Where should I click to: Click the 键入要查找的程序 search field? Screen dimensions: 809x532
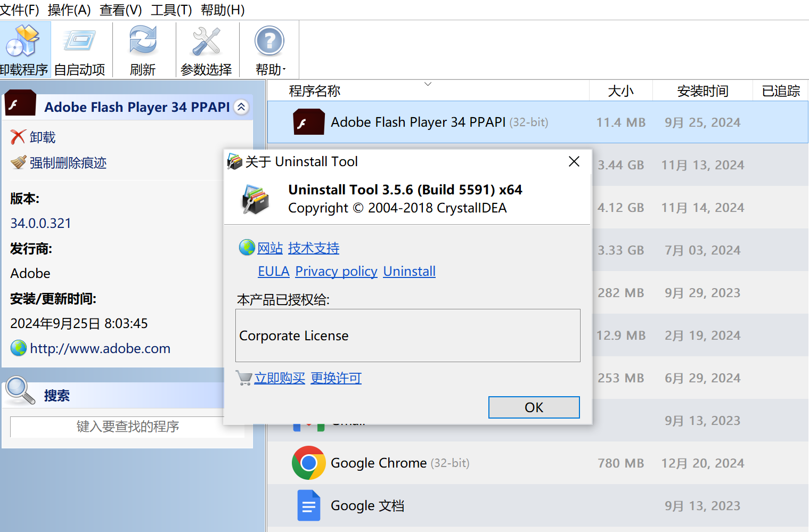127,427
